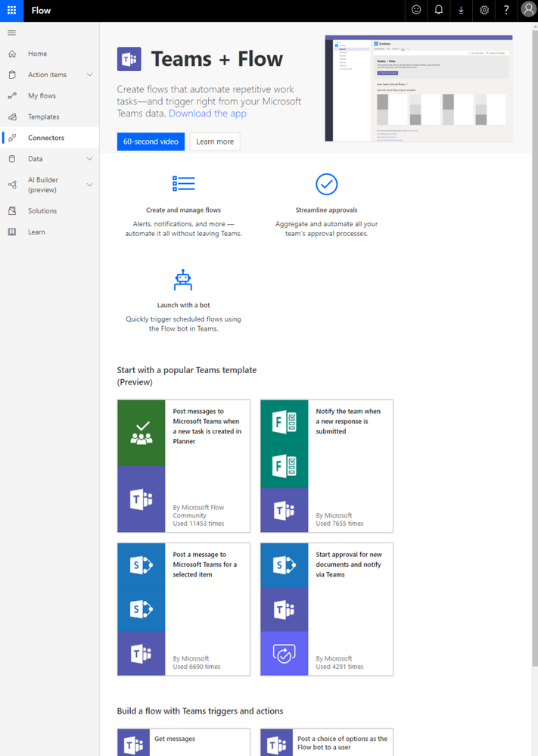Click the Approvals icon on the approval template card

pyautogui.click(x=284, y=653)
